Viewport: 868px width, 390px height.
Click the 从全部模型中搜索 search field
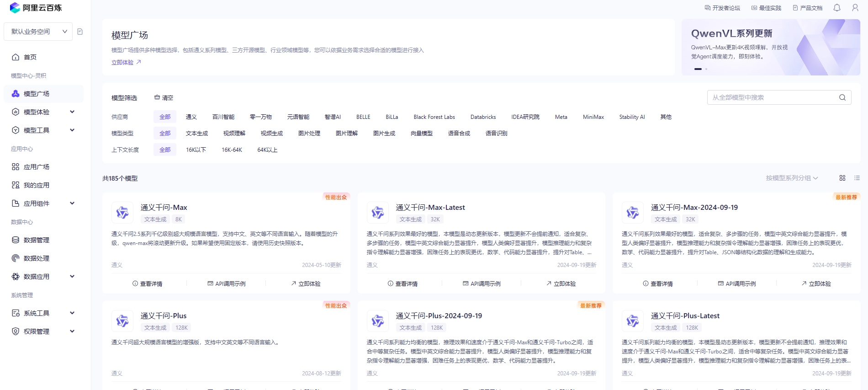tap(779, 97)
